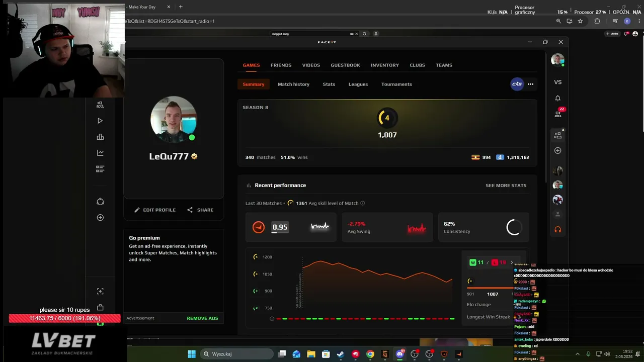The height and width of the screenshot is (362, 644).
Task: Switch to the Friends tab
Action: (x=281, y=65)
